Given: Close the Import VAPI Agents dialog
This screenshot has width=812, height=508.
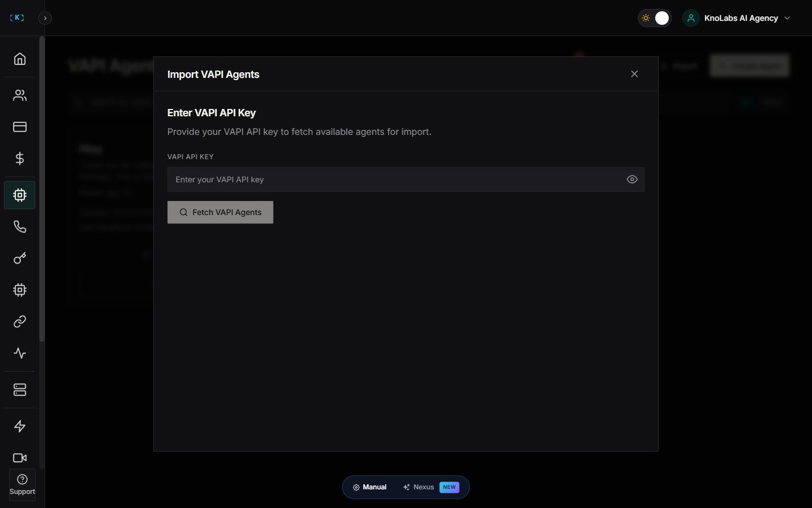Looking at the screenshot, I should coord(634,74).
